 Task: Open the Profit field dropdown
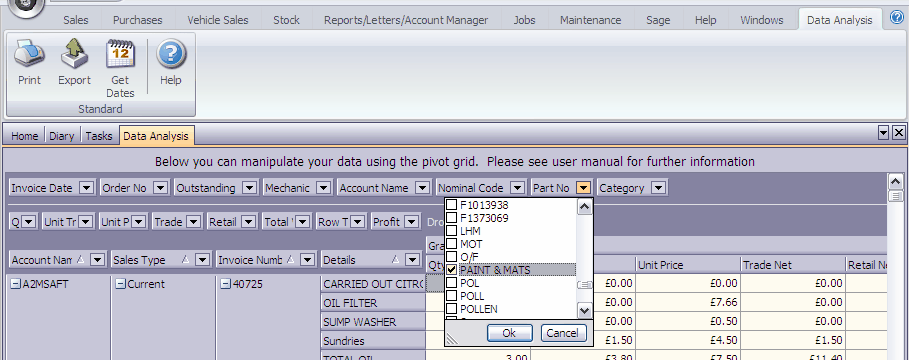click(412, 221)
